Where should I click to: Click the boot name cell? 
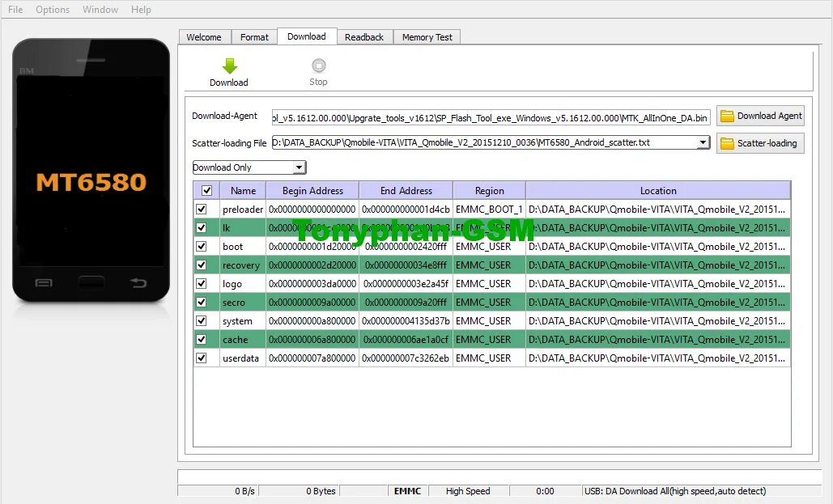coord(243,247)
